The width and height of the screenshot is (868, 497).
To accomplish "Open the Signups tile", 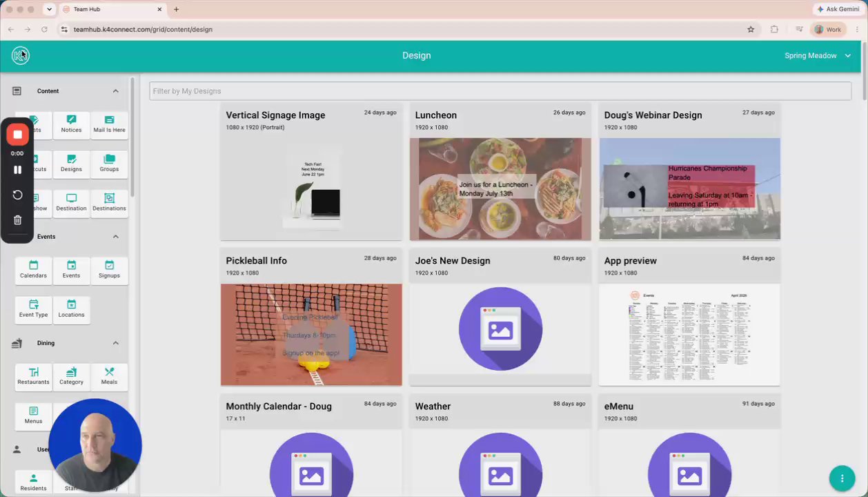I will point(109,271).
